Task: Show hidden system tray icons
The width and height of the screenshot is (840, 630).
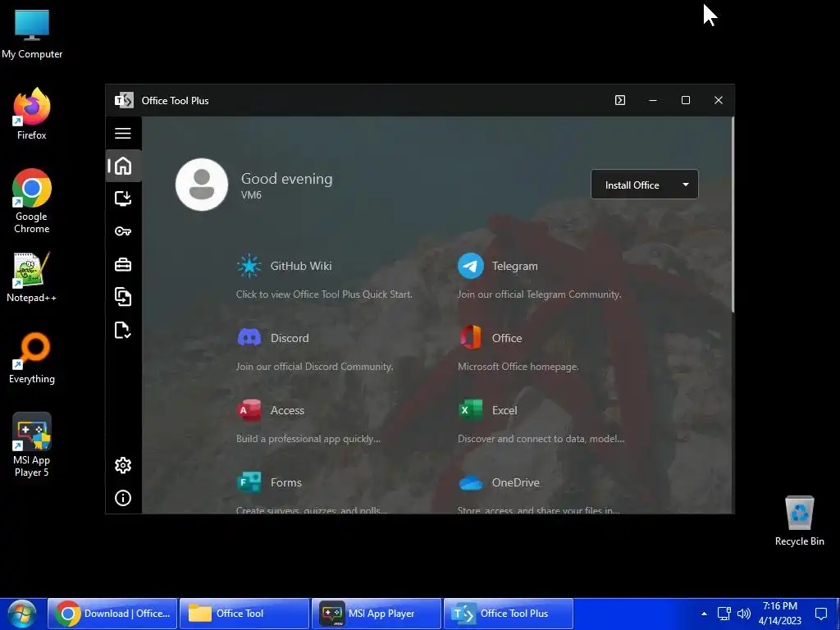Action: (x=704, y=614)
